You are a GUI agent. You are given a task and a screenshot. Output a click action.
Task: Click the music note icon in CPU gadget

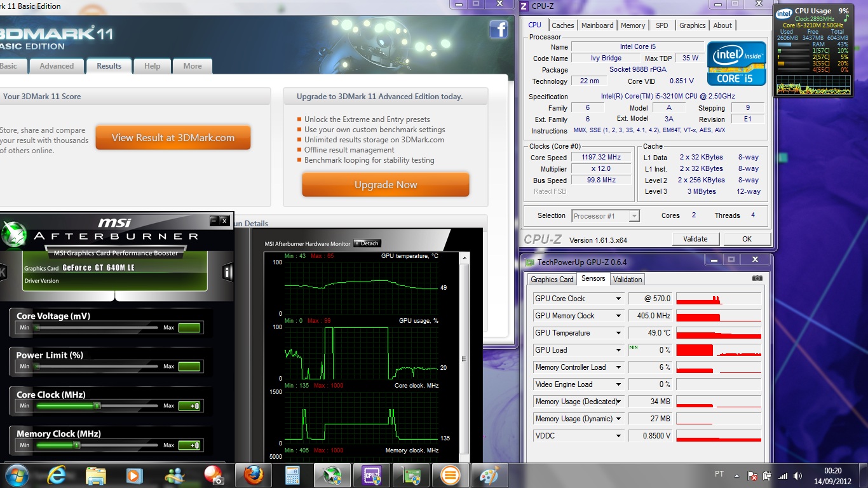[845, 18]
